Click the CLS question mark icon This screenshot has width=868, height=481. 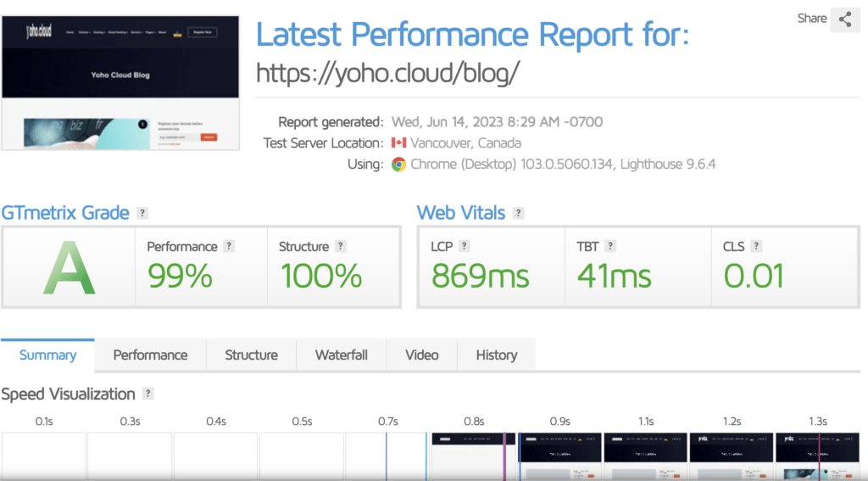756,246
